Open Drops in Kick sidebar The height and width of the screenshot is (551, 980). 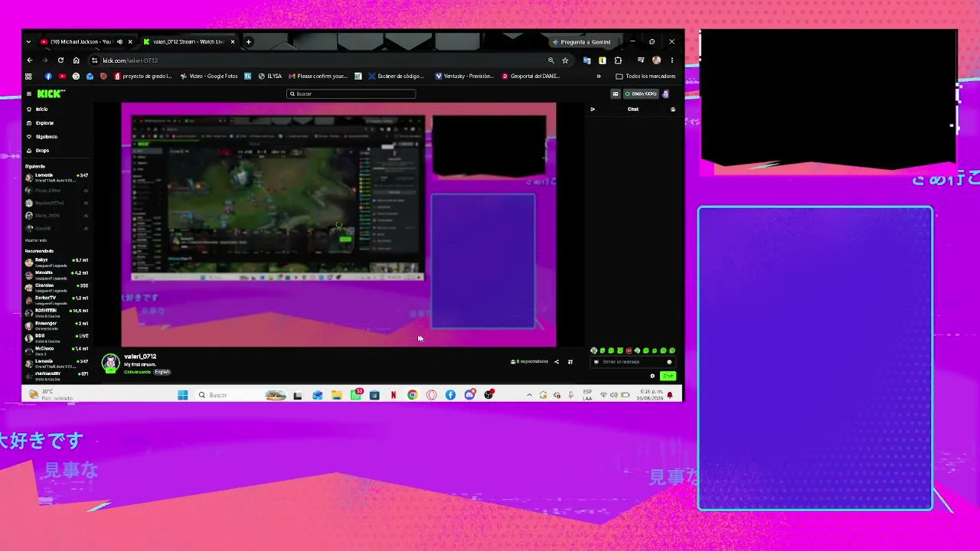[x=38, y=151]
